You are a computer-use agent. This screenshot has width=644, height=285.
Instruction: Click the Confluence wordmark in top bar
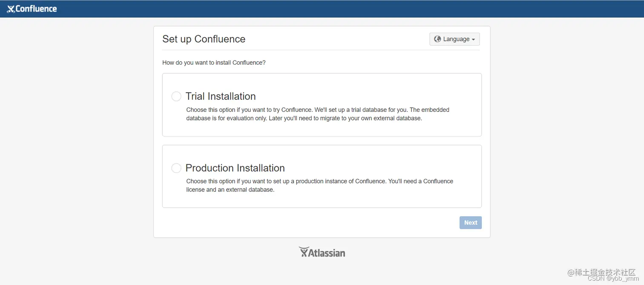[x=36, y=9]
